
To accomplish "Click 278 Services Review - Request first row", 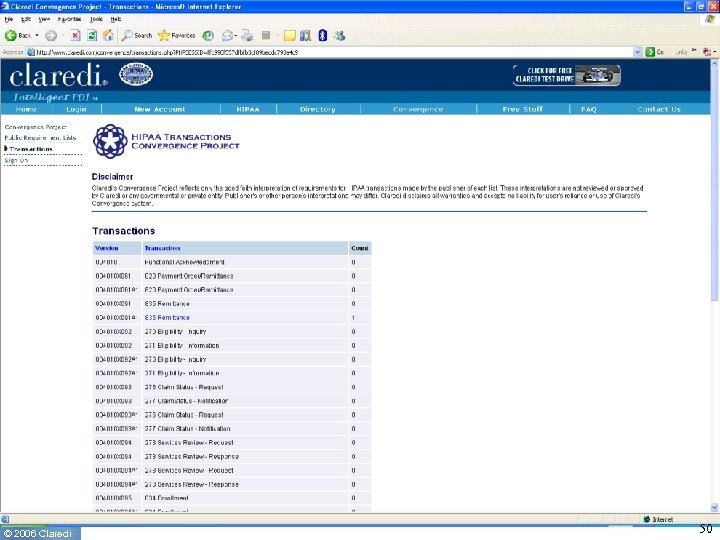I will (x=189, y=443).
